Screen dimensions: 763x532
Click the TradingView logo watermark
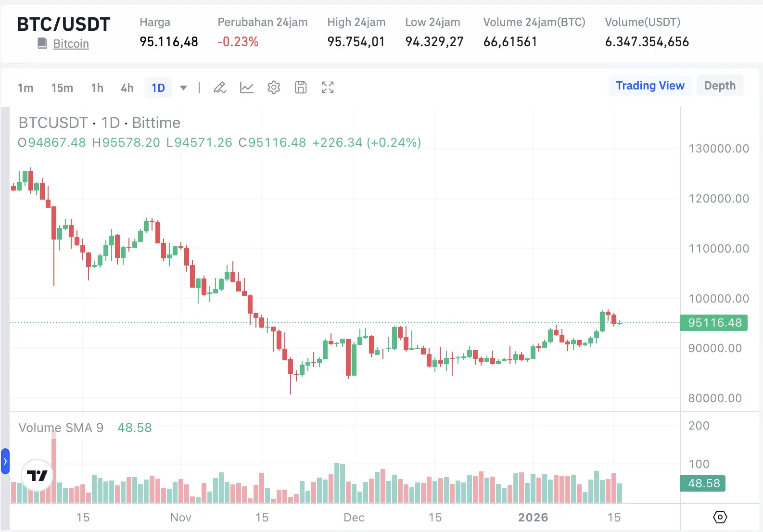pos(37,475)
